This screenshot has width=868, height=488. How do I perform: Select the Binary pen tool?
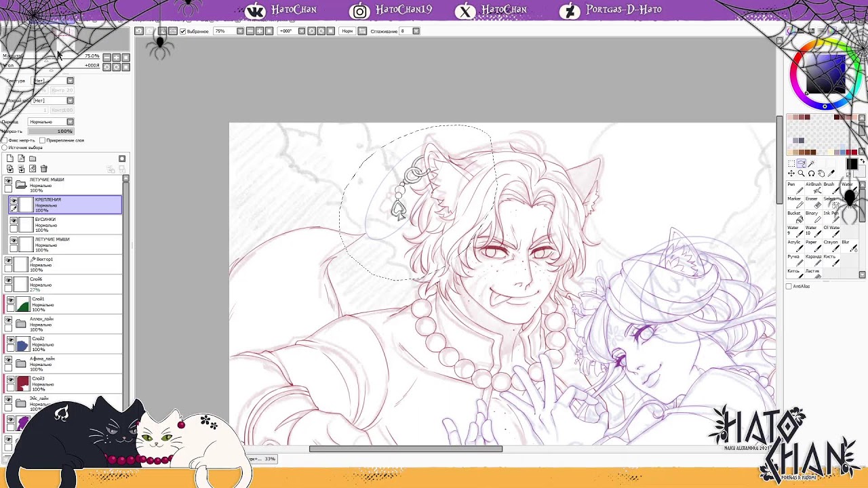(812, 217)
